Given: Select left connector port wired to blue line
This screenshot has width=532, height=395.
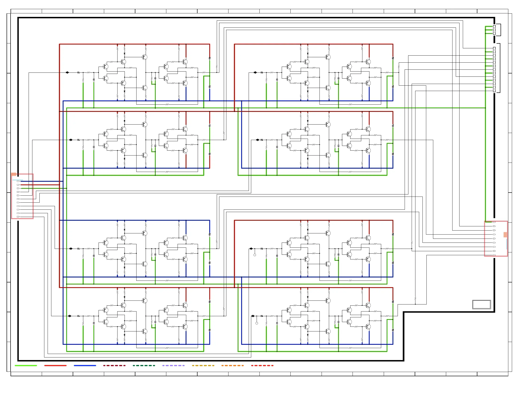Looking at the screenshot, I should (x=18, y=181).
